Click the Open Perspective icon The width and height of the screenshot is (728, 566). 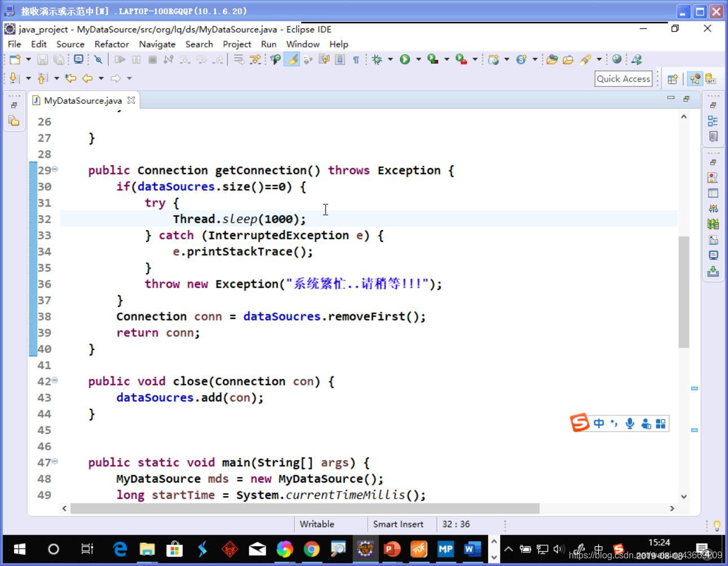[x=672, y=79]
